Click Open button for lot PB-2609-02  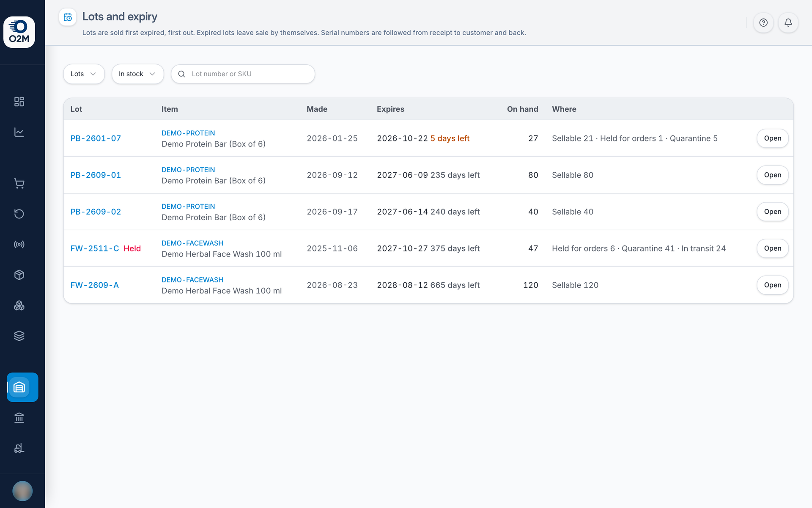(772, 212)
